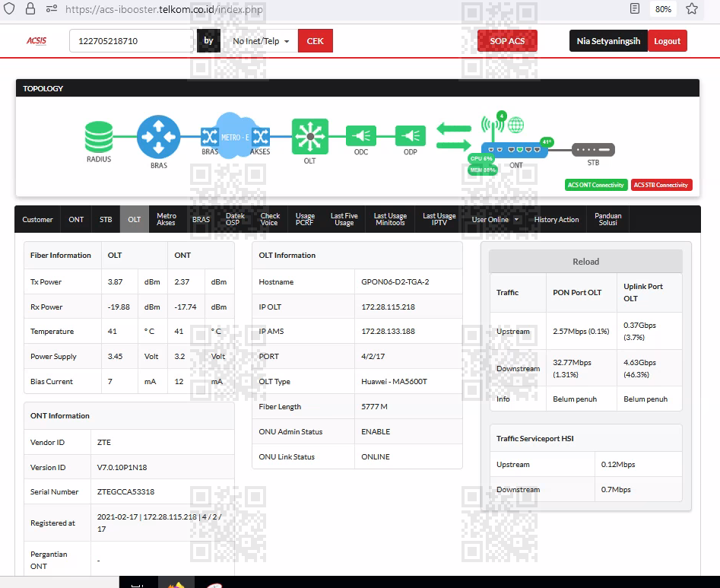Click the site permissions icon in address bar
This screenshot has width=720, height=588.
pos(52,8)
